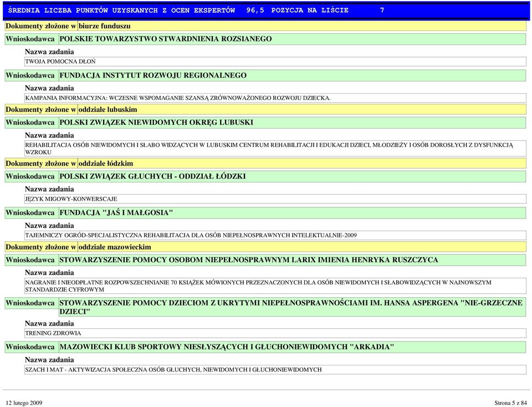Click 'biurze funduszu' section heading
This screenshot has width=532, height=407.
(x=105, y=26)
